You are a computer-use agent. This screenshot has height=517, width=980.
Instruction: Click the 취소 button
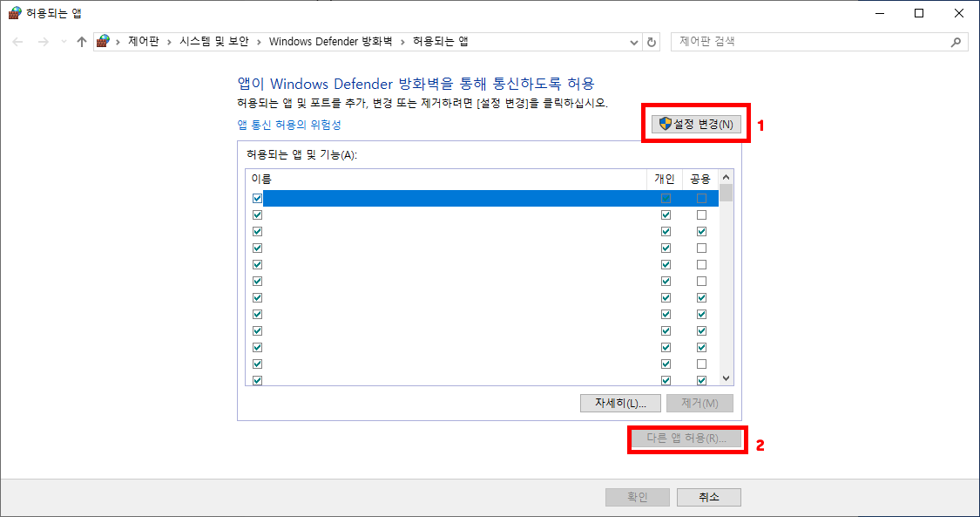tap(709, 498)
